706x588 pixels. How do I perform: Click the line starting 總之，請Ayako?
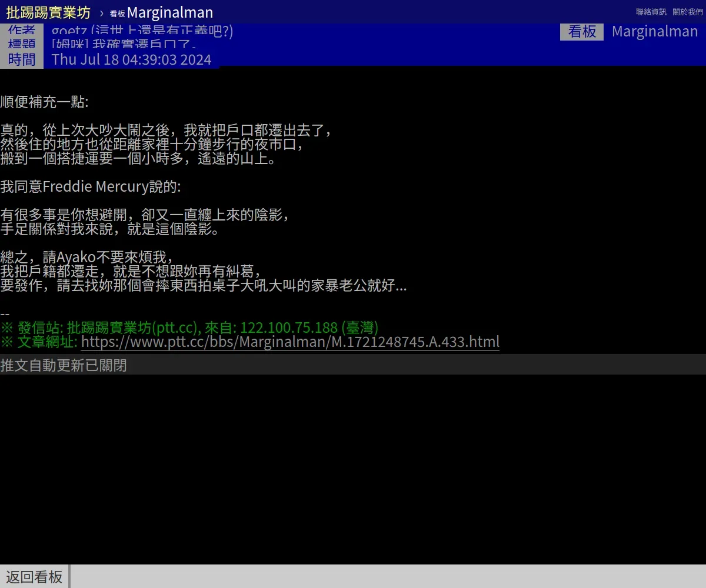(x=87, y=257)
